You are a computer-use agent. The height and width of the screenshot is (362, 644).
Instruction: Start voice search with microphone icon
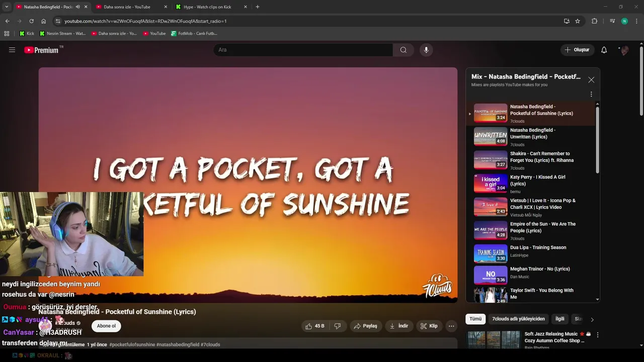pos(426,50)
